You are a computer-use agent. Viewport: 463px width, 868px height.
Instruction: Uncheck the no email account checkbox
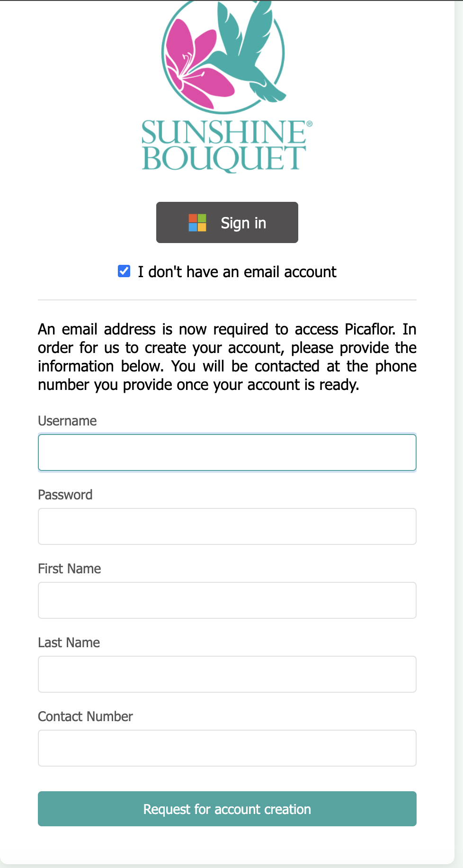click(124, 271)
